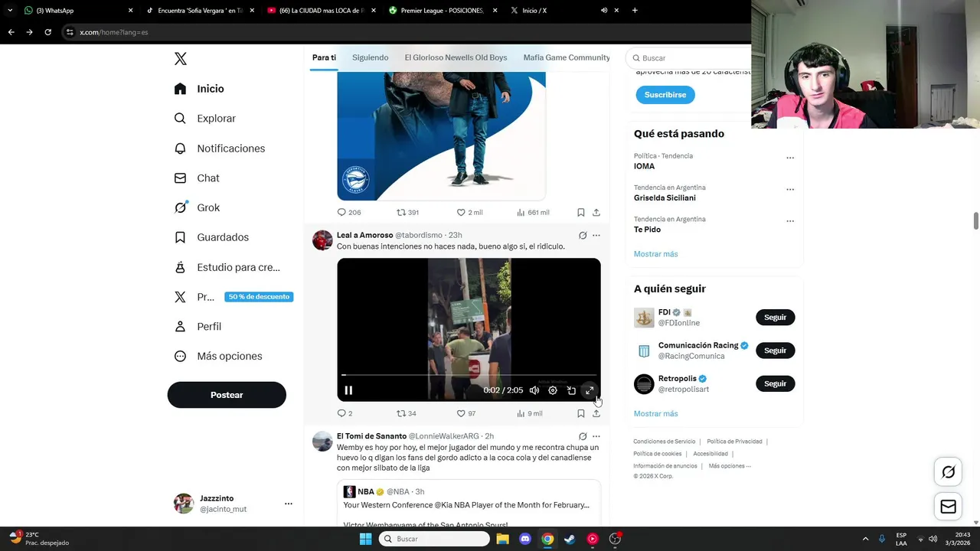980x551 pixels.
Task: Bookmark the post with 661 mil views
Action: 581,213
